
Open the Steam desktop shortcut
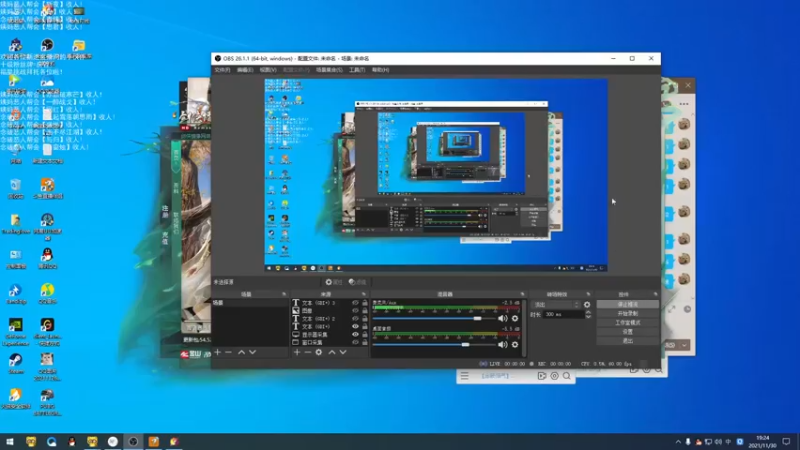click(x=16, y=364)
